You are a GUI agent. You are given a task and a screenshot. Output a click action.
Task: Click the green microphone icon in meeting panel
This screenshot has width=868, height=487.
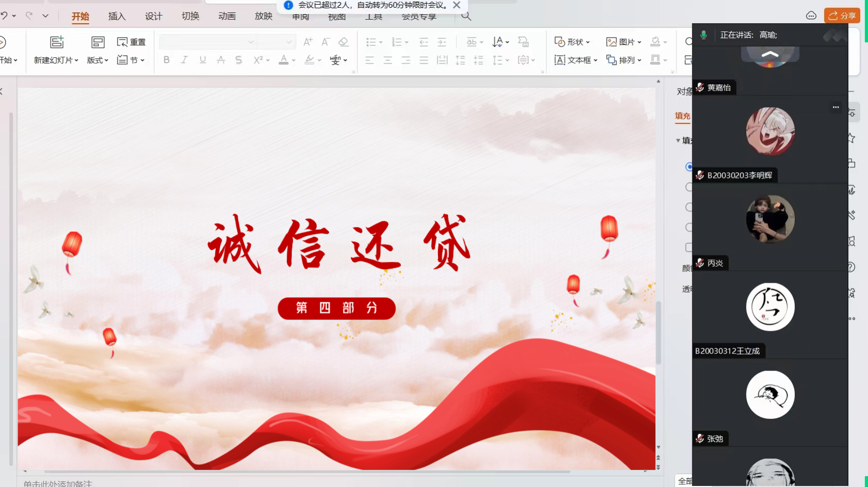[x=703, y=35]
